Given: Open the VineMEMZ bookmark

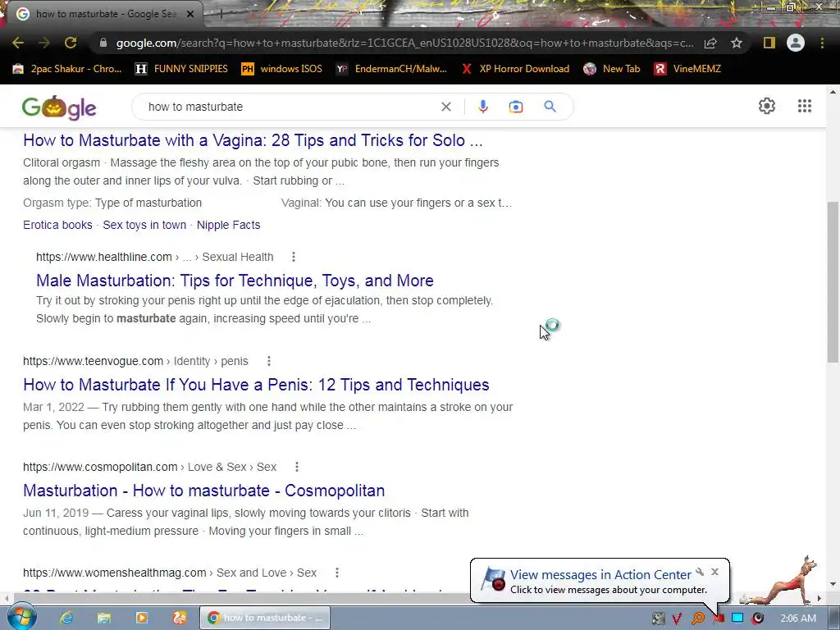Looking at the screenshot, I should (688, 69).
